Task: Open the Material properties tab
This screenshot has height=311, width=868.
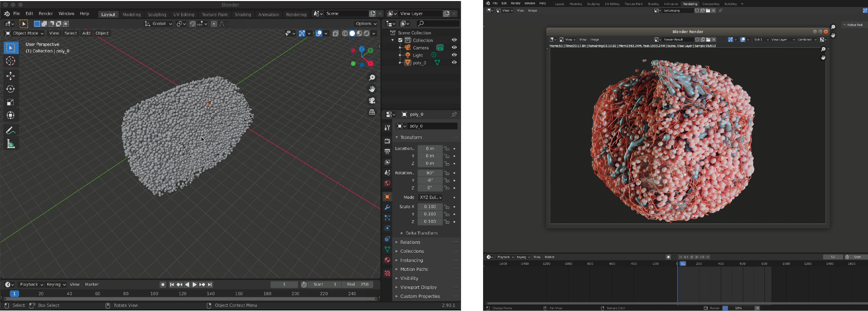Action: point(387,260)
